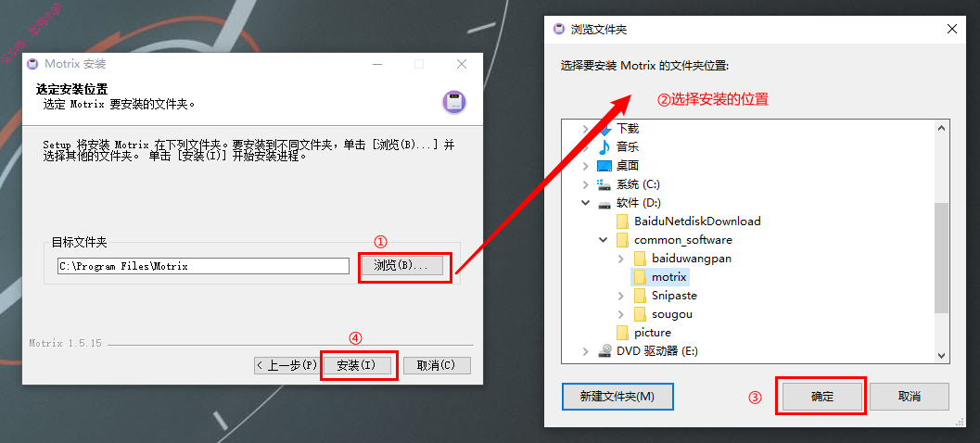Click the Motrix logo in installer header
Viewport: 980px width, 443px height.
[454, 102]
